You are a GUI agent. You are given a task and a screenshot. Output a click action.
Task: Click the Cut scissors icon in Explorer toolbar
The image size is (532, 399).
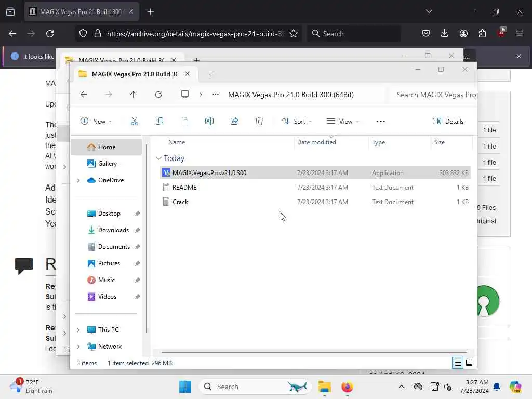point(135,121)
